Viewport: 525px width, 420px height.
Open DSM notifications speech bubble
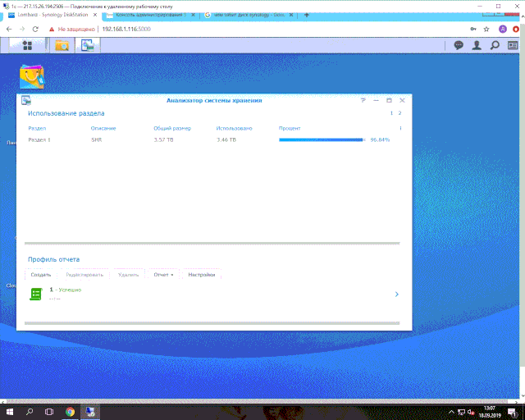tap(459, 45)
